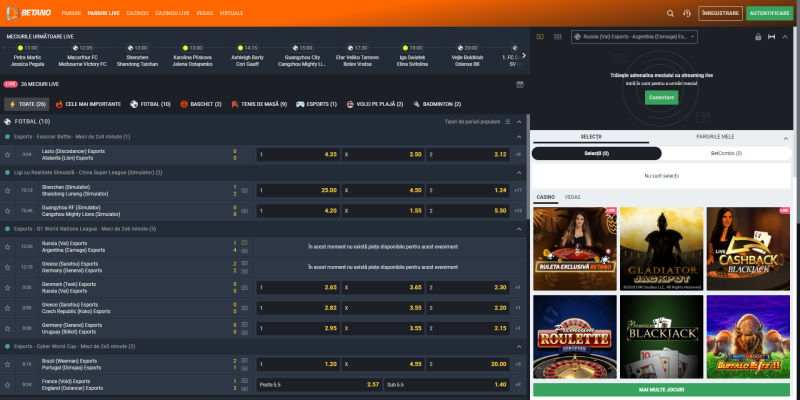800x400 pixels.
Task: Open Tipuri de pariuri populare selector
Action: click(472, 122)
